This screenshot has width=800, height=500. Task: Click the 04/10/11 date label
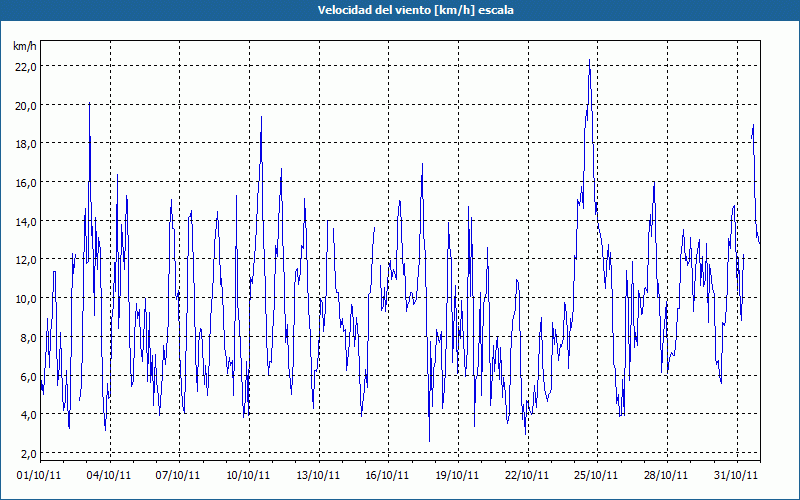pyautogui.click(x=109, y=475)
